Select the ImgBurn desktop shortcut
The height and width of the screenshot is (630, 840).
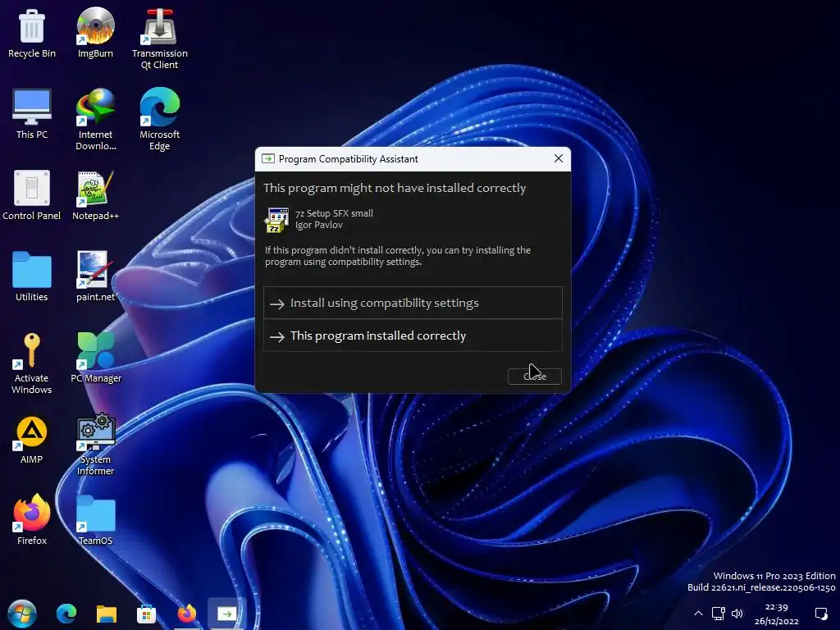[x=95, y=33]
